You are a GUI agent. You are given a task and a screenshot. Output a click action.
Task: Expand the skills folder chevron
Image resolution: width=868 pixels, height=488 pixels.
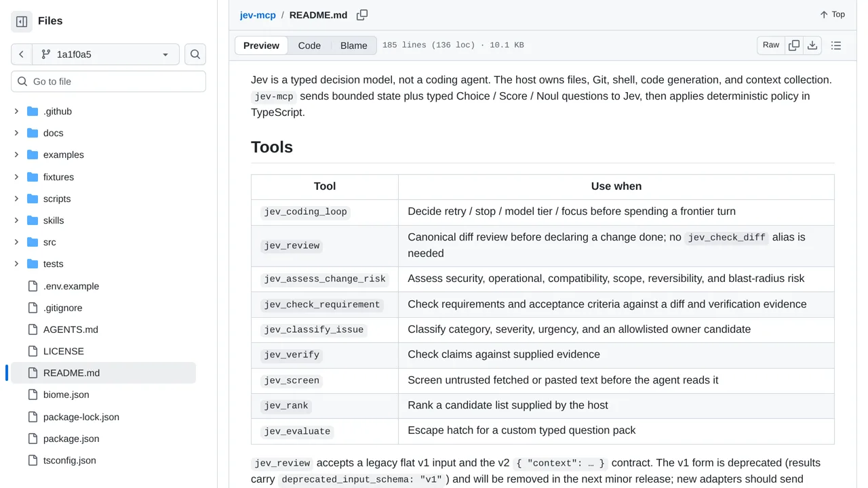[16, 220]
